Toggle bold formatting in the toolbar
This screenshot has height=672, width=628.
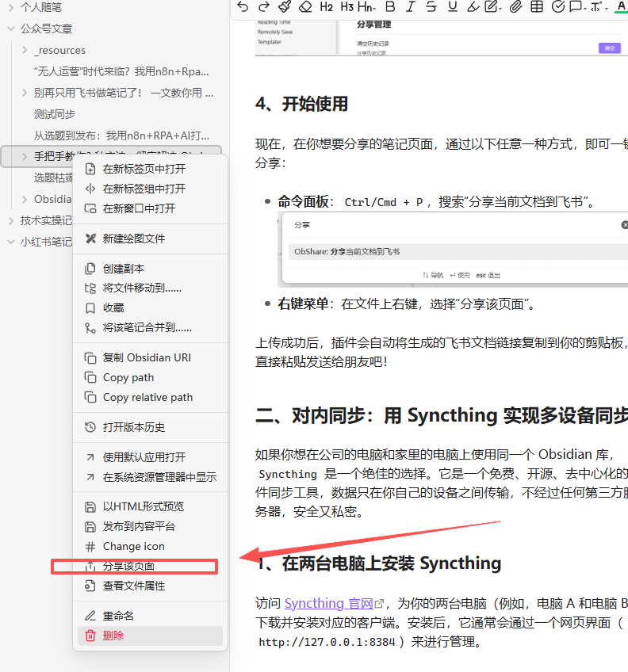[389, 7]
